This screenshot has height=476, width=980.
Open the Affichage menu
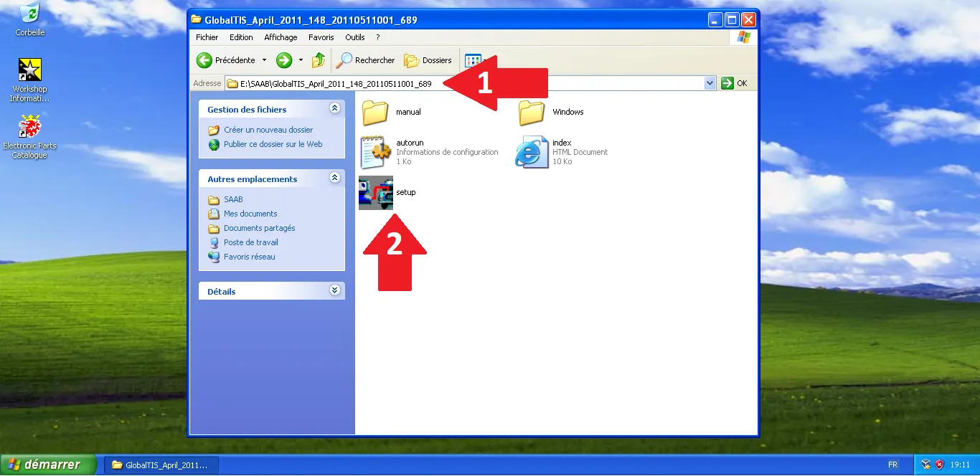point(281,37)
